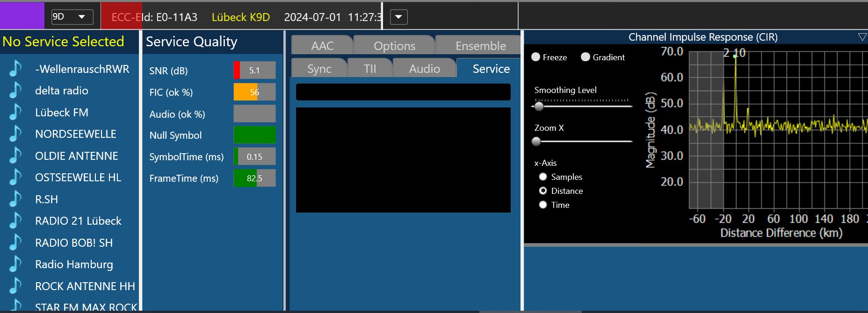Viewport: 868px width, 313px height.
Task: Click the music note icon next to Lübeck FM
Action: 16,112
